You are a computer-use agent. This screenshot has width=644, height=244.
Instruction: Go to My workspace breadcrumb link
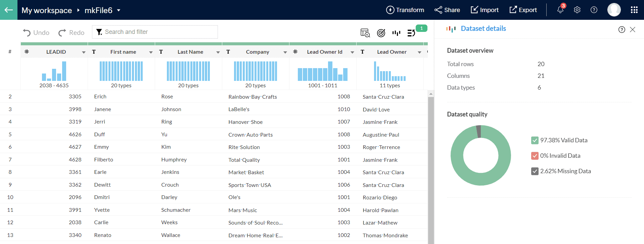(47, 10)
